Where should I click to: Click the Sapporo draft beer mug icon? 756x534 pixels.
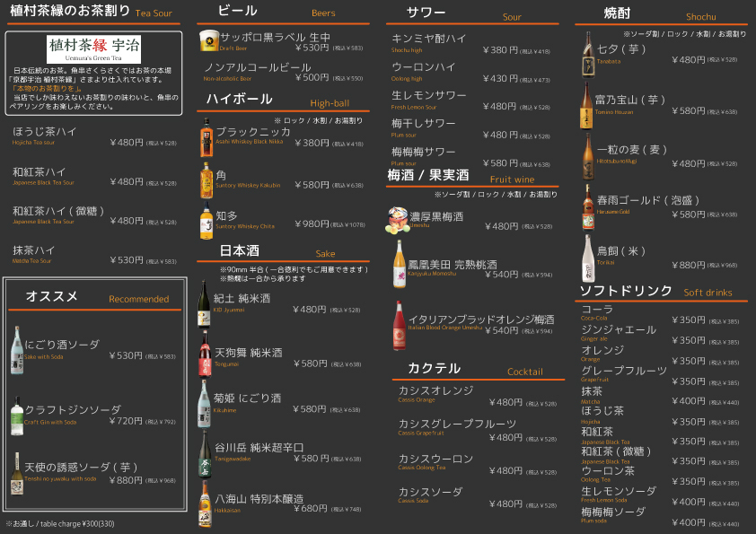[x=209, y=40]
